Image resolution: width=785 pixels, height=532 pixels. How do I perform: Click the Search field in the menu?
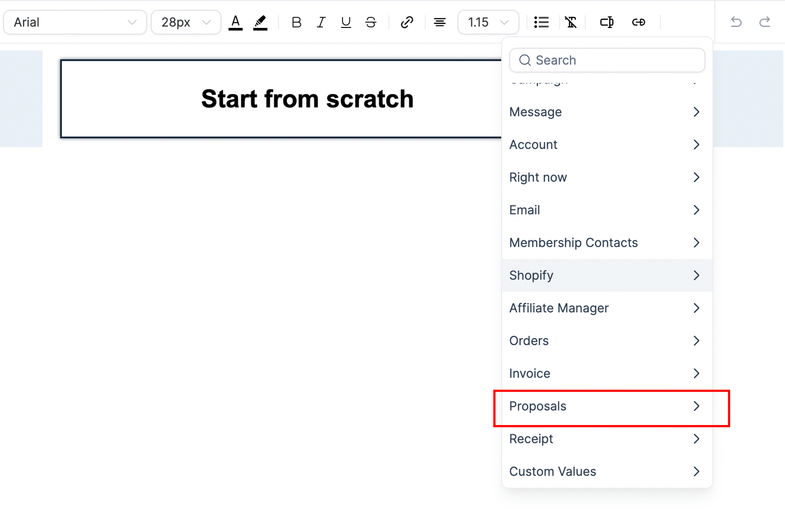613,60
